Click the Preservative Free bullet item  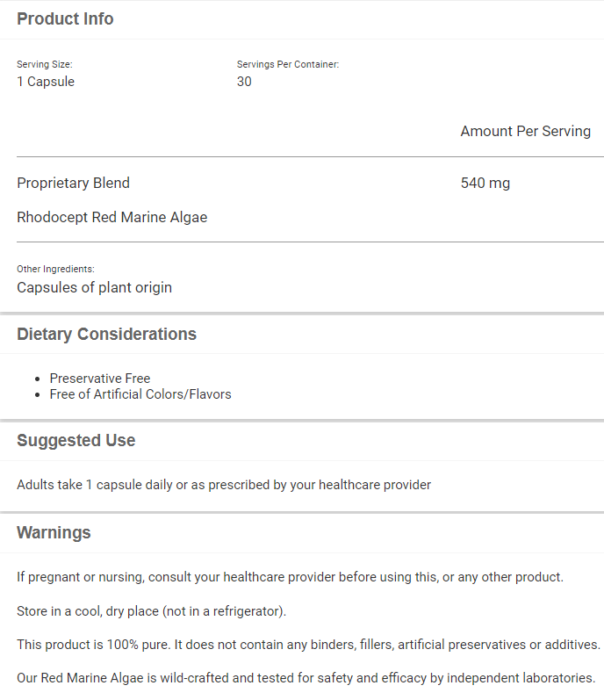tap(100, 379)
